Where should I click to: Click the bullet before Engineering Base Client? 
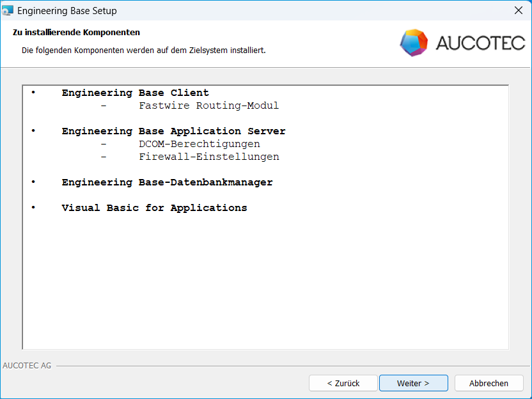(x=33, y=93)
